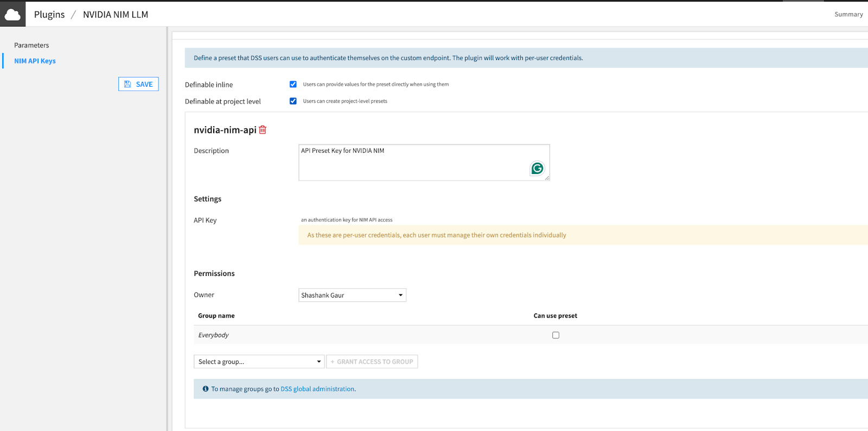Click the floppy disk icon on SAVE
Image resolution: width=868 pixels, height=431 pixels.
pyautogui.click(x=128, y=84)
